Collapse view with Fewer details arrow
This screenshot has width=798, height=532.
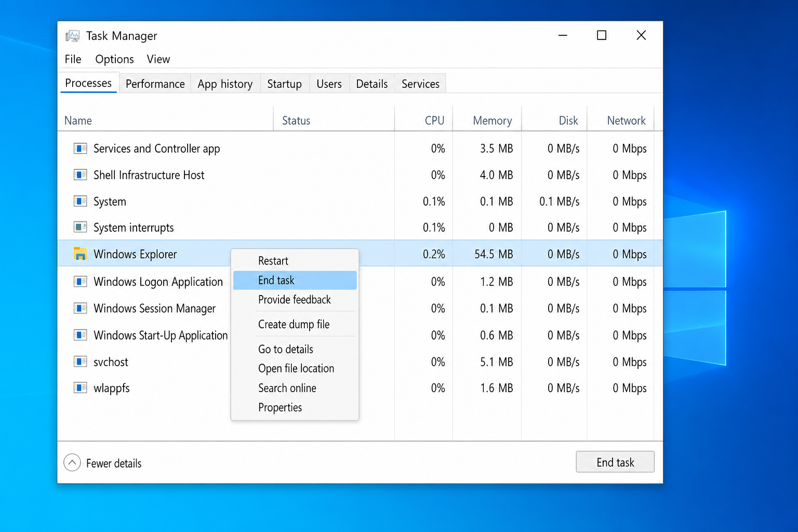72,462
